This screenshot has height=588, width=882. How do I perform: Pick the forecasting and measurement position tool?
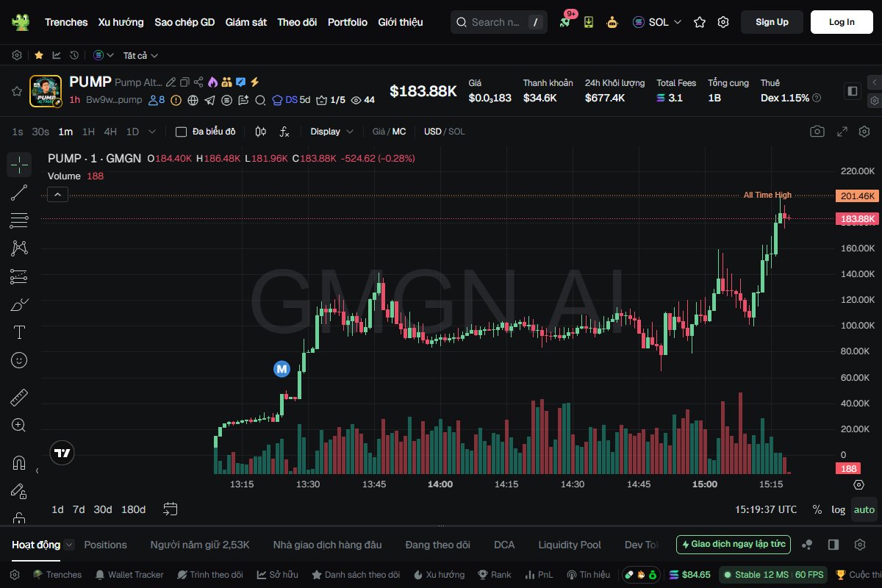[19, 276]
